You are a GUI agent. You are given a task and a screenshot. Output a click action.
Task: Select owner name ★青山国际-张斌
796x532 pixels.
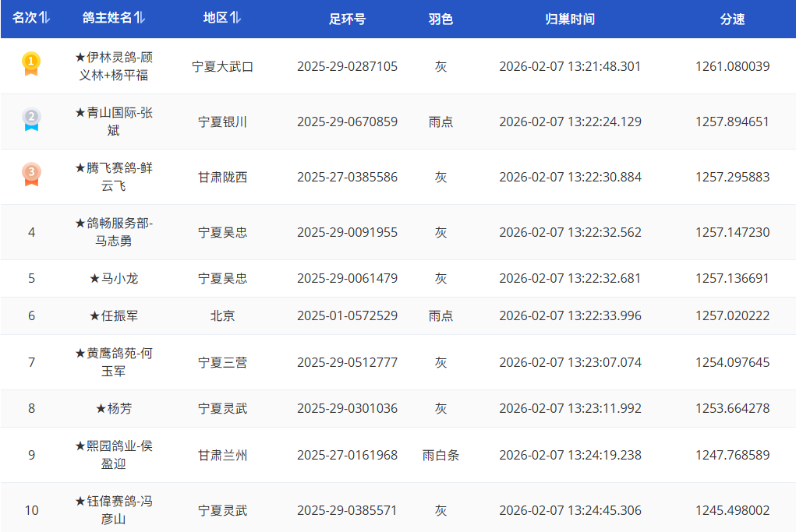click(x=114, y=122)
